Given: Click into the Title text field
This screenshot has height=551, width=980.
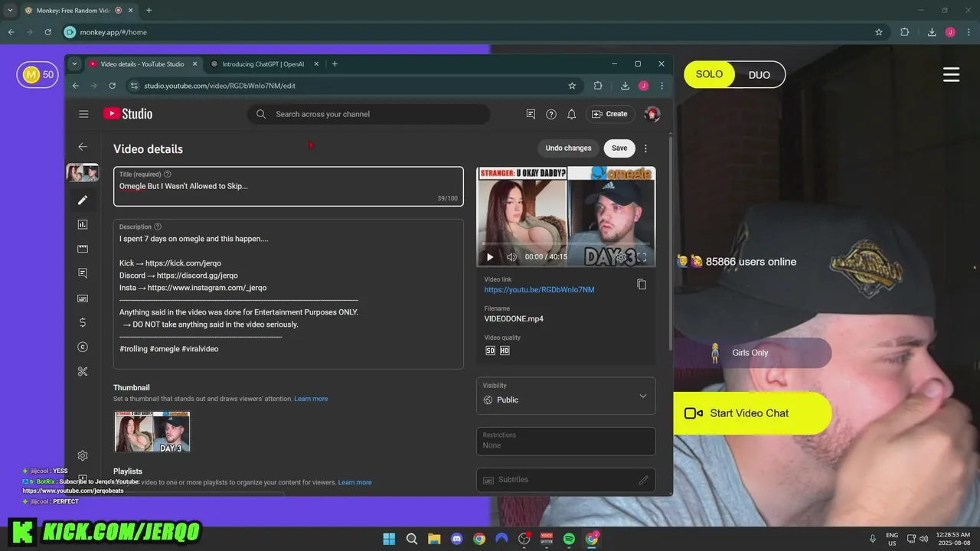Looking at the screenshot, I should 289,187.
